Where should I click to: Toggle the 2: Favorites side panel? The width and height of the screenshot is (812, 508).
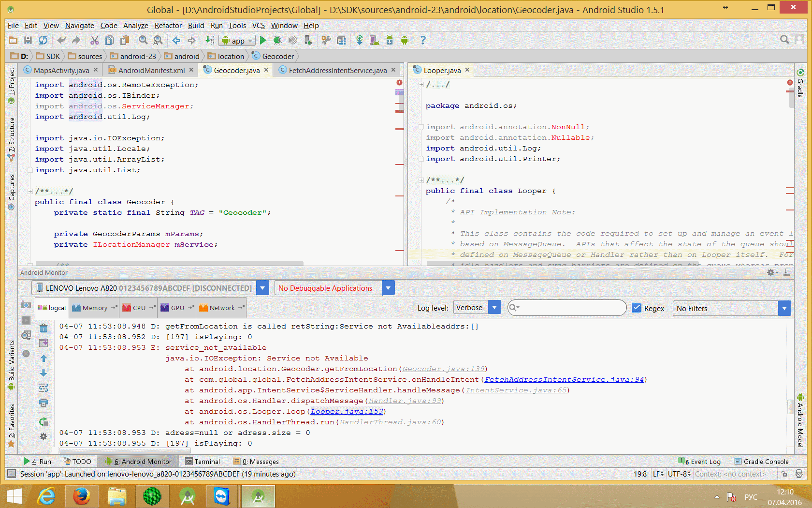click(12, 426)
